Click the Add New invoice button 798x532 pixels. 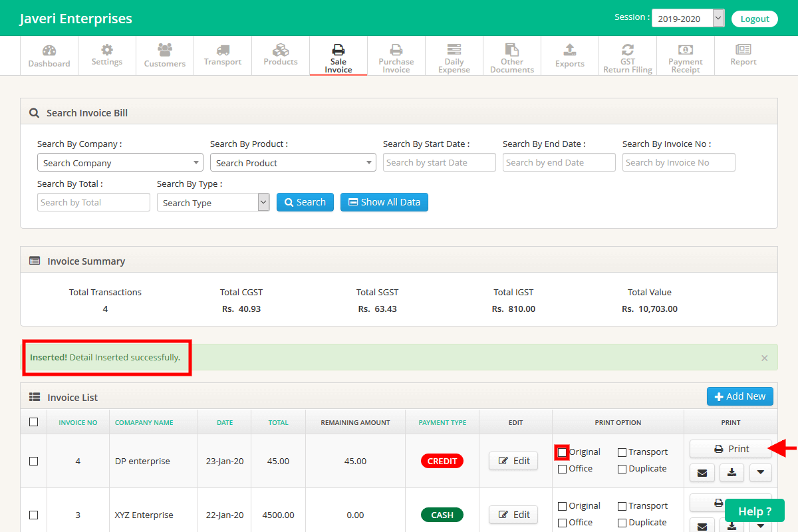click(x=740, y=396)
